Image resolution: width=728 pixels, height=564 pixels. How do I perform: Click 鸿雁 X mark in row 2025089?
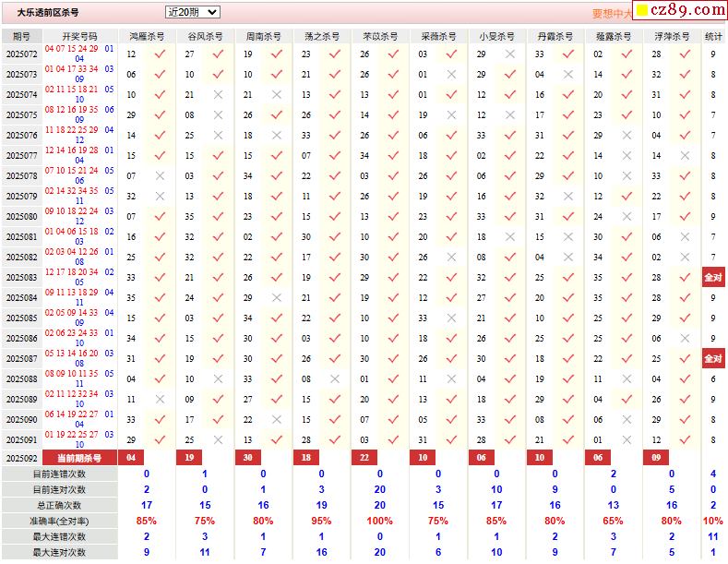(160, 399)
